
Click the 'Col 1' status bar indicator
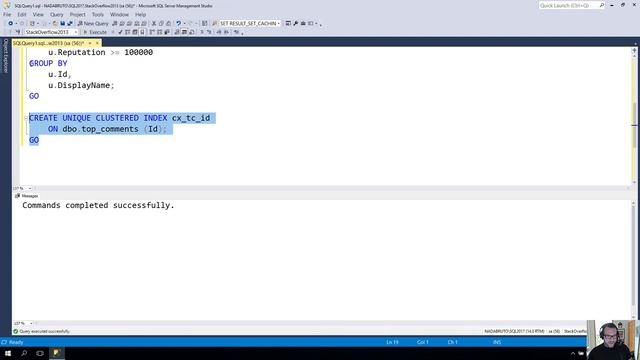422,342
